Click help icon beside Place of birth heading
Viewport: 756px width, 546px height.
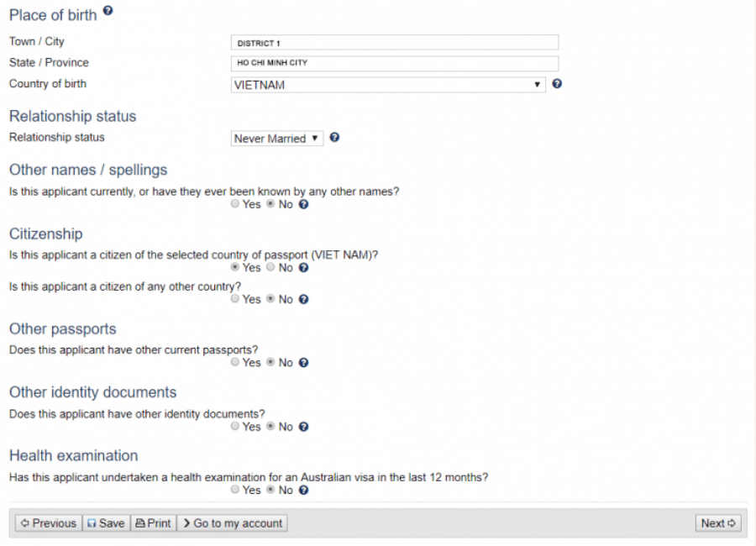click(x=108, y=13)
